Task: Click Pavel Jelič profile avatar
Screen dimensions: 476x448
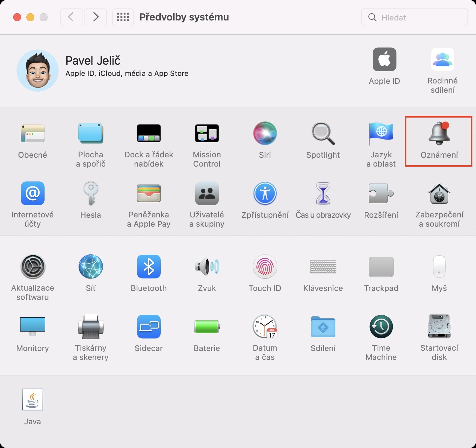Action: (38, 71)
